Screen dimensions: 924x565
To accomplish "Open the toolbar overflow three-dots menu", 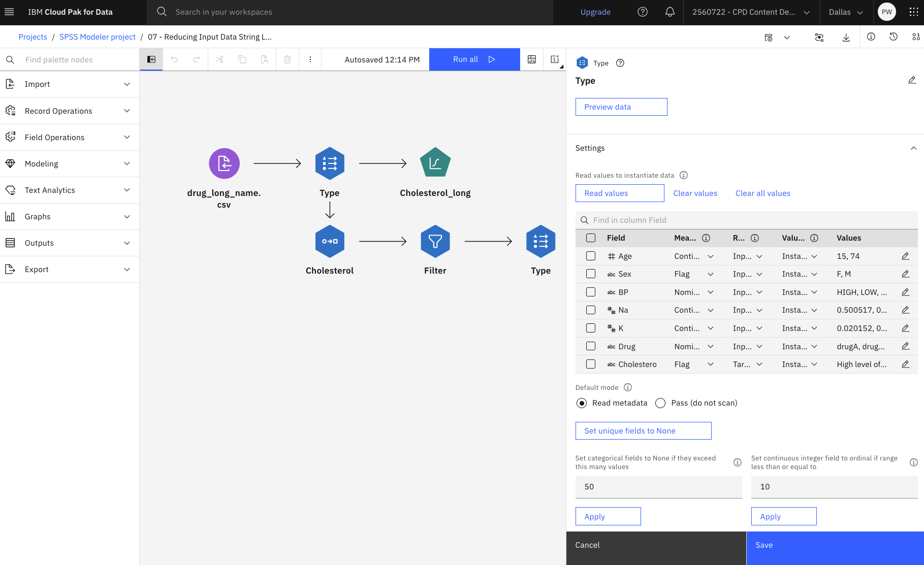I will [310, 59].
